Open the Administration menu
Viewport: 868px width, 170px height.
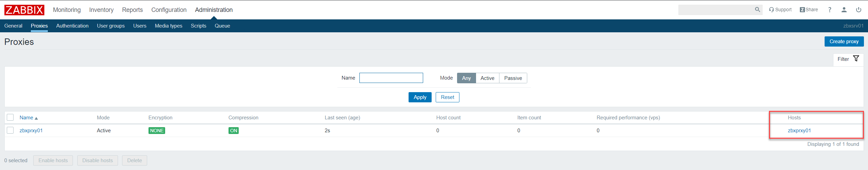pos(214,10)
